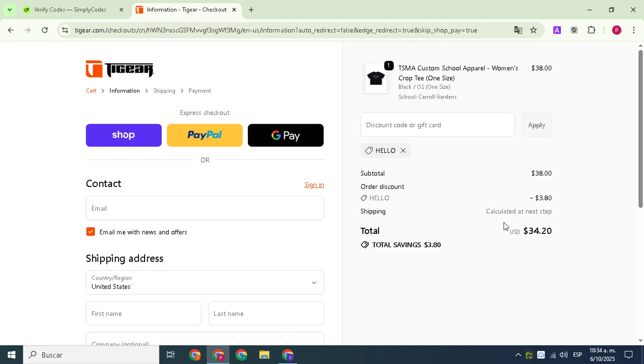Open File Explorer from taskbar
This screenshot has height=364, width=644.
pos(264,355)
